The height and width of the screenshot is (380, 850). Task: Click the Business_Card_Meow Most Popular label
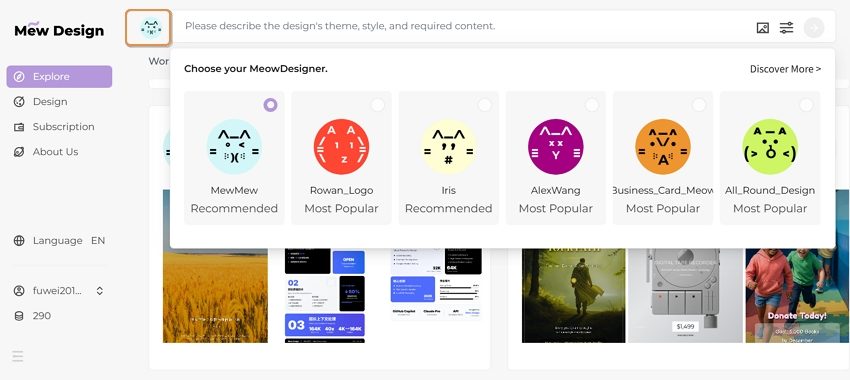[662, 209]
